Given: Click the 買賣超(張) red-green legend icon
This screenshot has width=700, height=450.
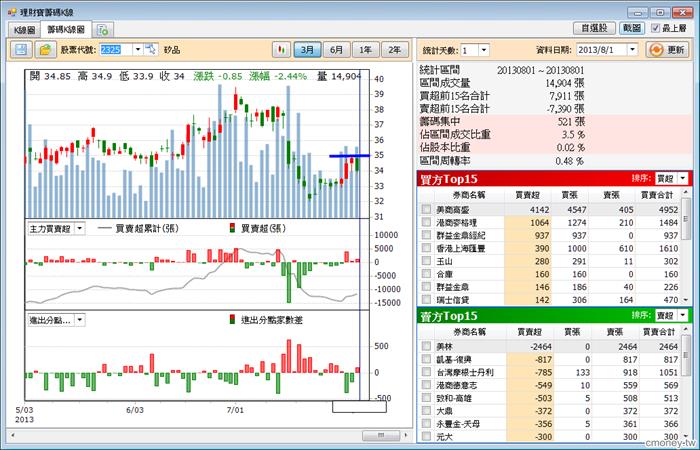Looking at the screenshot, I should tap(232, 228).
